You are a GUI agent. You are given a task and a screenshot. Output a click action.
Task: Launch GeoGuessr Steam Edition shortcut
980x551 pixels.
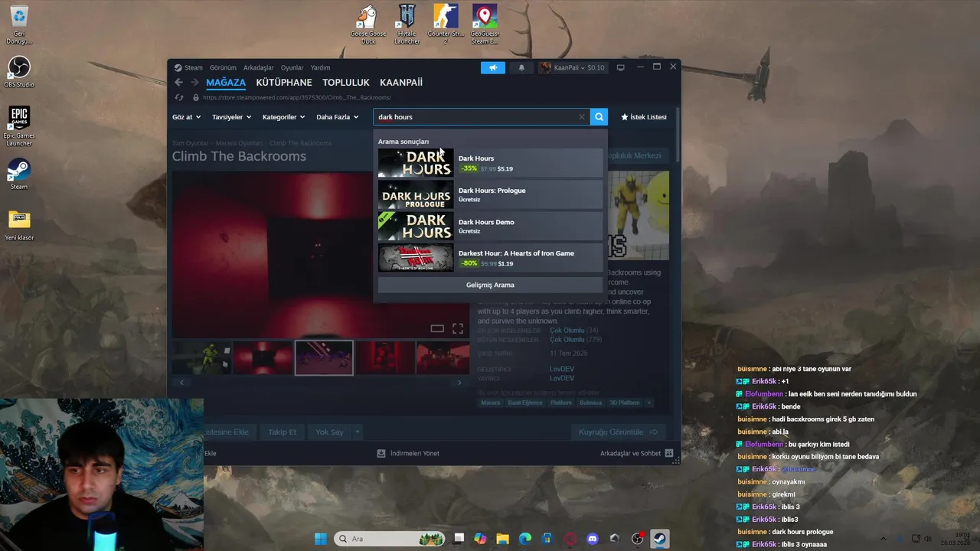click(x=485, y=24)
